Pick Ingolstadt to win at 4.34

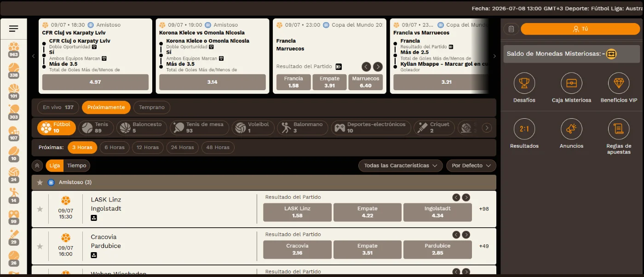pyautogui.click(x=437, y=212)
